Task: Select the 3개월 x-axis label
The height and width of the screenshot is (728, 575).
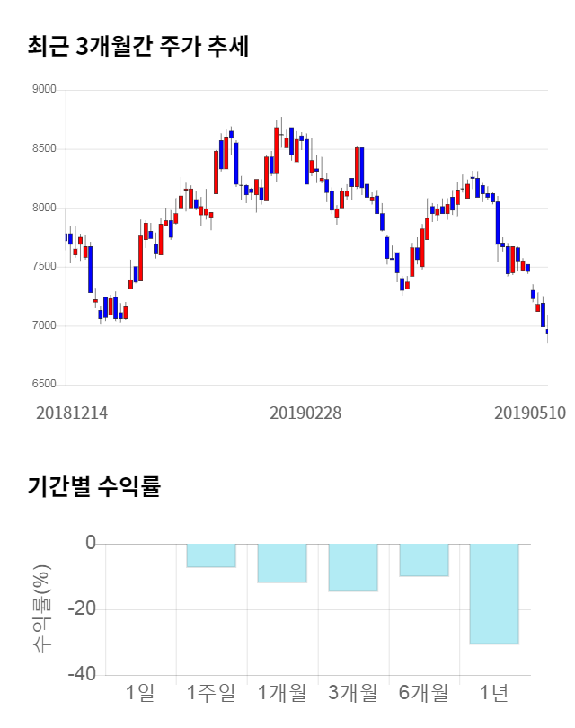Action: (353, 693)
